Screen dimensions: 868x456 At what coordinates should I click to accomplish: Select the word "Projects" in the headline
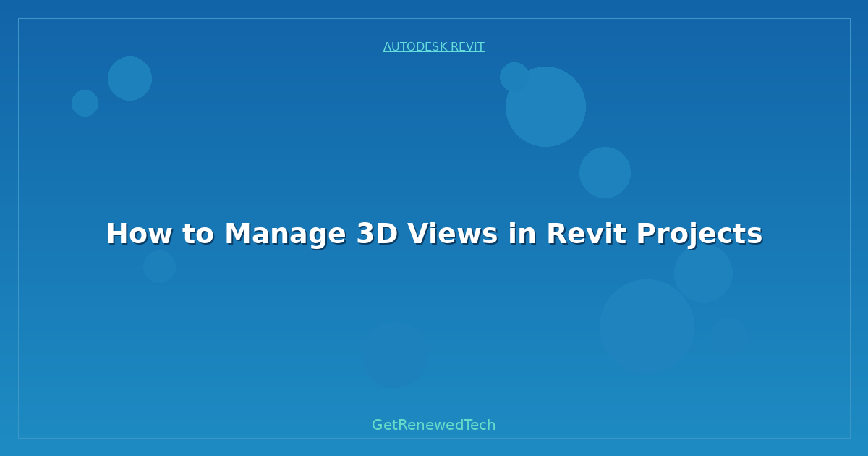699,235
